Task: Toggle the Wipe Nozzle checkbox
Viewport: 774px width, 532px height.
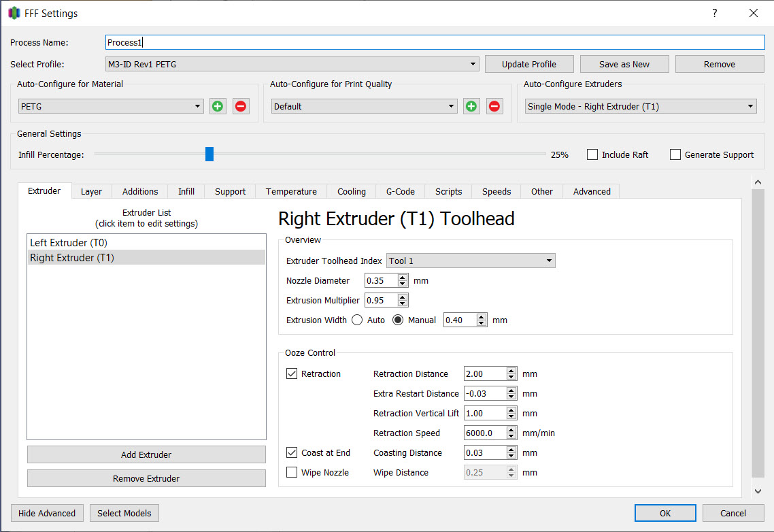Action: (292, 472)
